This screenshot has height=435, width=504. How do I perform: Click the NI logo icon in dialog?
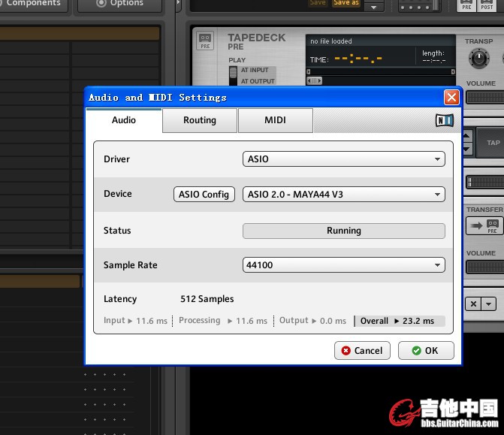coord(445,120)
